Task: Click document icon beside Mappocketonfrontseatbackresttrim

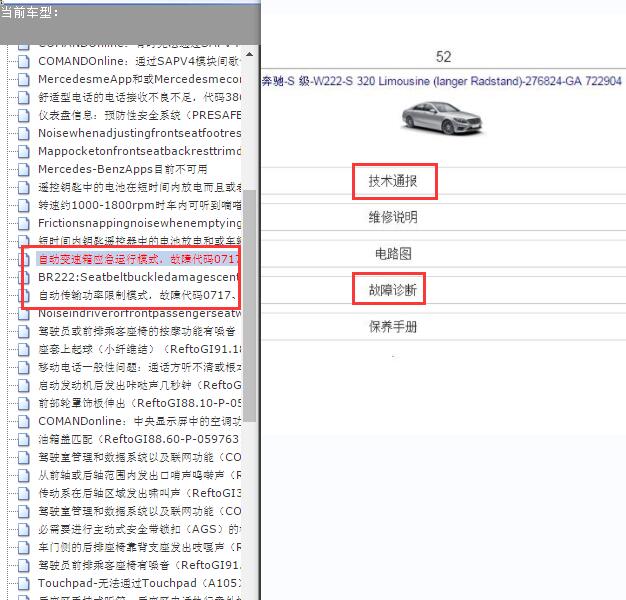Action: 24,151
